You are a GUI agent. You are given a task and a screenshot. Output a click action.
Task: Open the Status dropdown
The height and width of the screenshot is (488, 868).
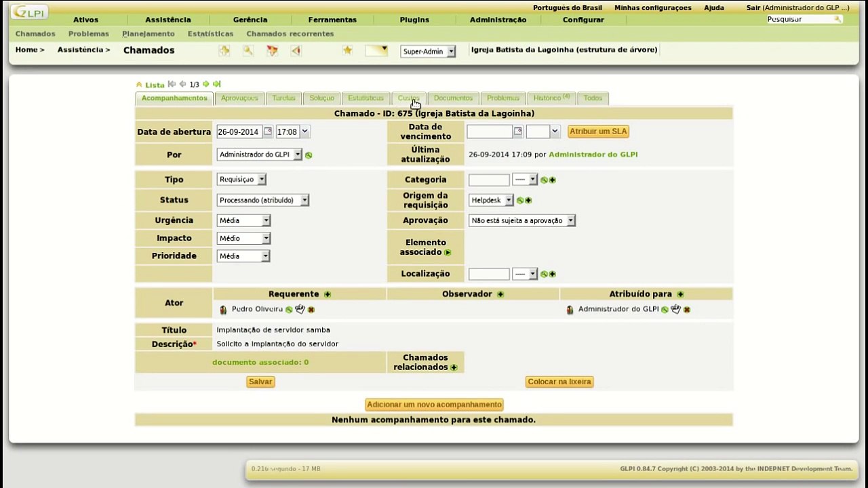[263, 200]
